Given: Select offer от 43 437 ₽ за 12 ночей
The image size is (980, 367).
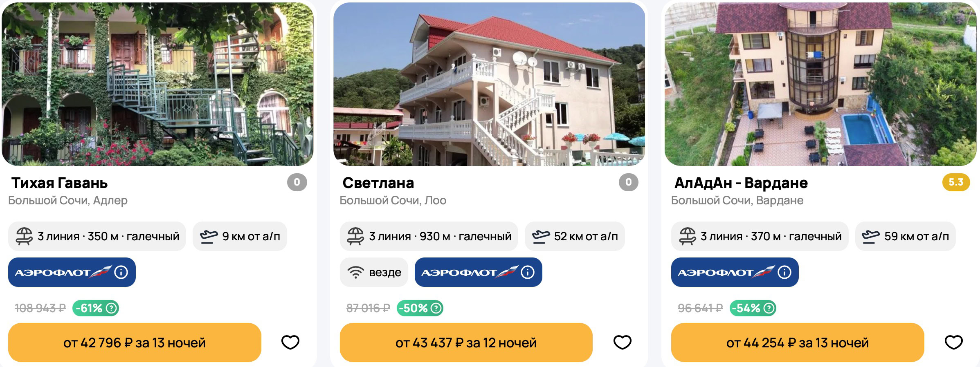Looking at the screenshot, I should click(x=466, y=342).
